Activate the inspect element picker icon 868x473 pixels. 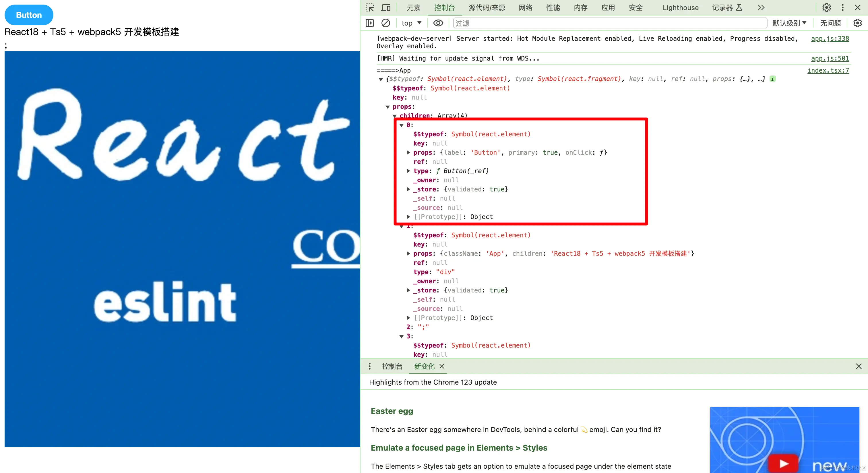(x=370, y=7)
